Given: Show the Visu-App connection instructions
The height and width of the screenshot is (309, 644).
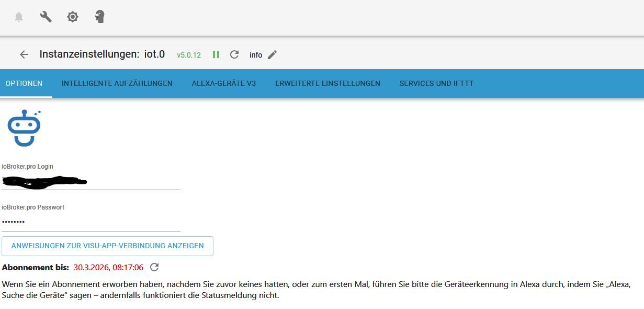Looking at the screenshot, I should (x=108, y=246).
